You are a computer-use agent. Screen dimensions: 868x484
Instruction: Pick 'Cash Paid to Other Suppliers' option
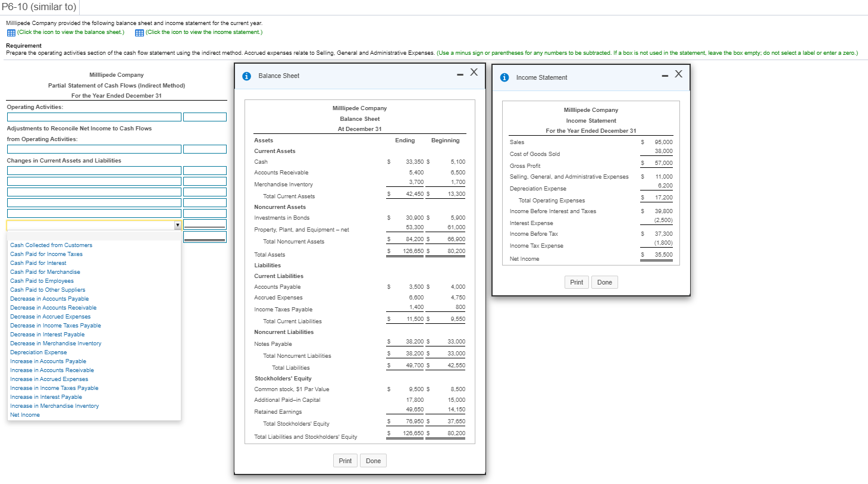coord(48,290)
